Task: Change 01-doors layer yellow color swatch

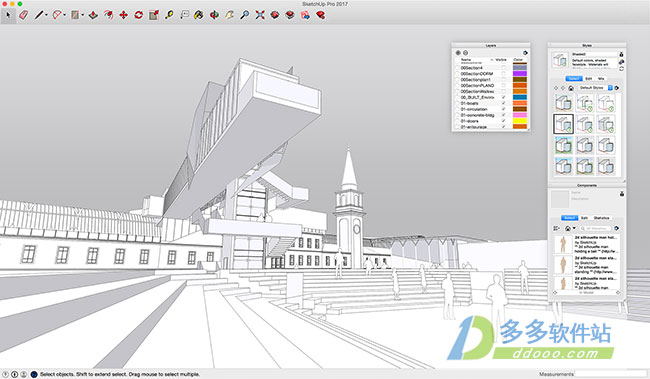Action: (520, 121)
